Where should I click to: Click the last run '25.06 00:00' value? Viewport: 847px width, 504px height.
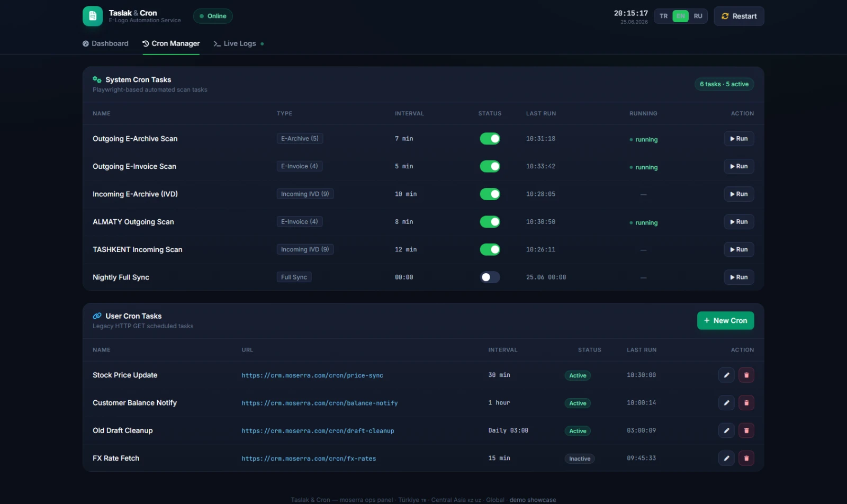tap(546, 277)
